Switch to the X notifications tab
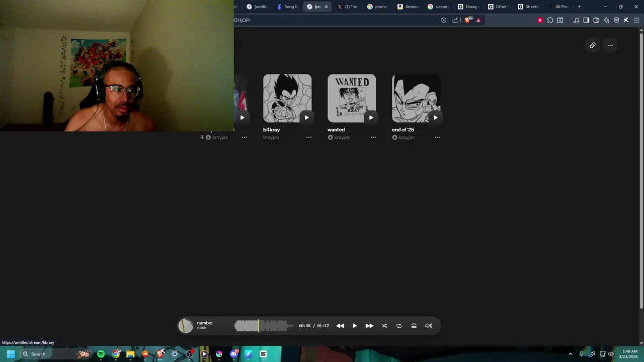Viewport: 644px width, 362px height. coord(348,7)
